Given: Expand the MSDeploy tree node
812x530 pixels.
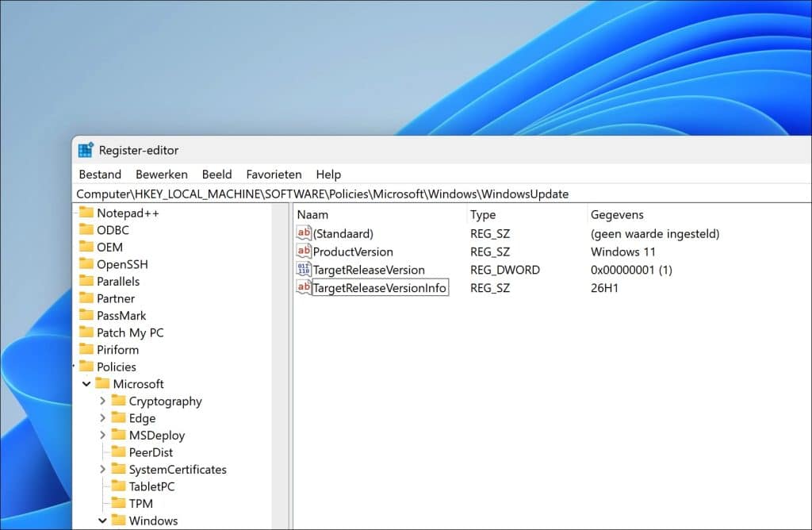Looking at the screenshot, I should [102, 436].
